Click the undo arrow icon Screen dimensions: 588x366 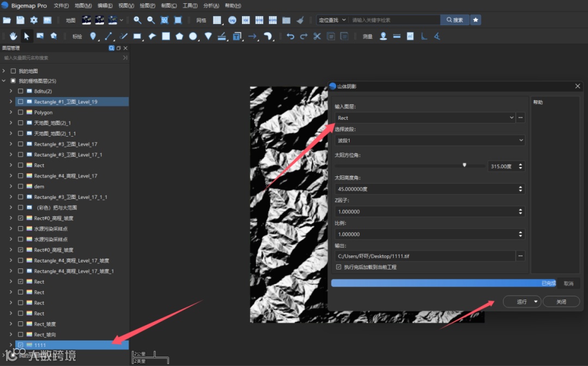[x=290, y=36]
